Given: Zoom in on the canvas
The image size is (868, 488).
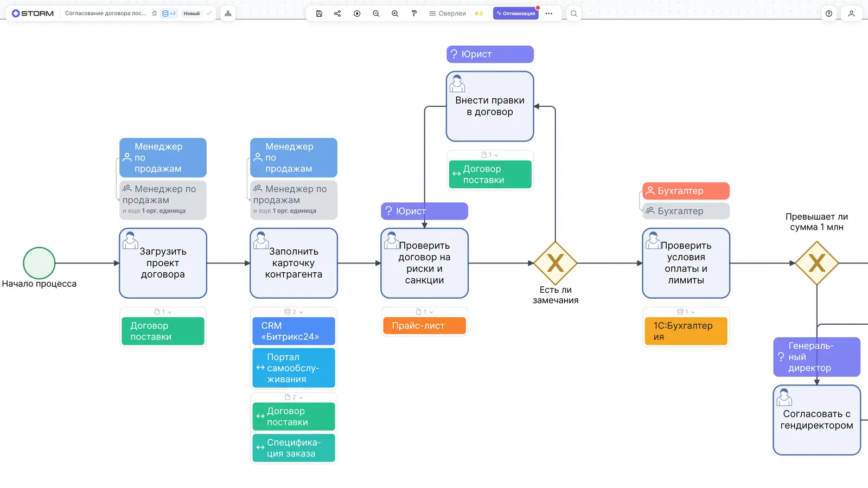Looking at the screenshot, I should [x=395, y=14].
